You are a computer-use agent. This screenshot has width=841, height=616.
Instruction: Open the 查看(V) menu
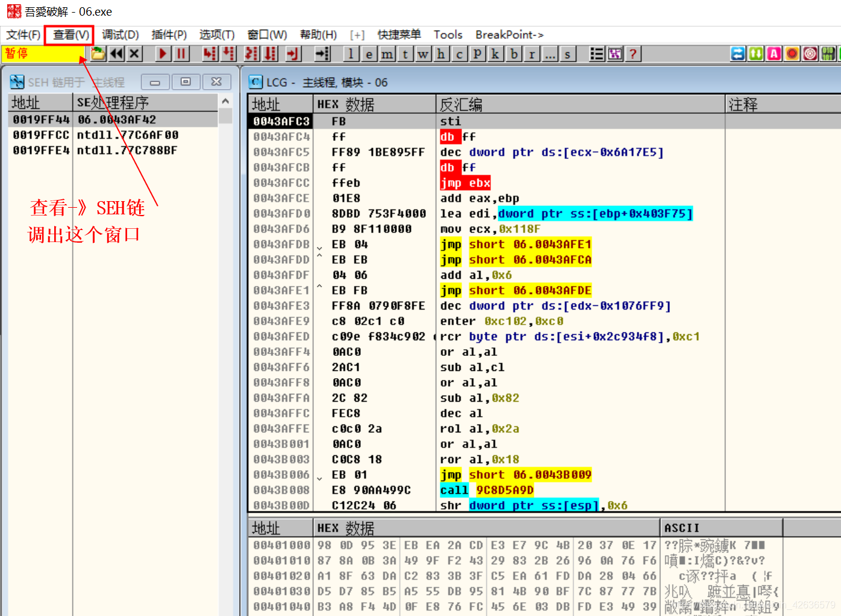71,35
